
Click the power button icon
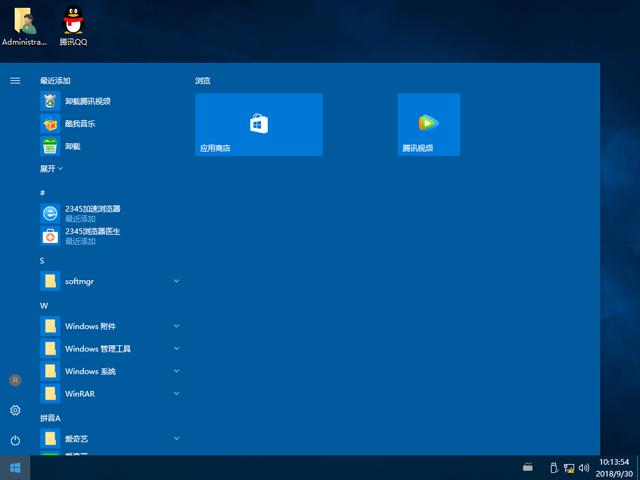coord(15,440)
